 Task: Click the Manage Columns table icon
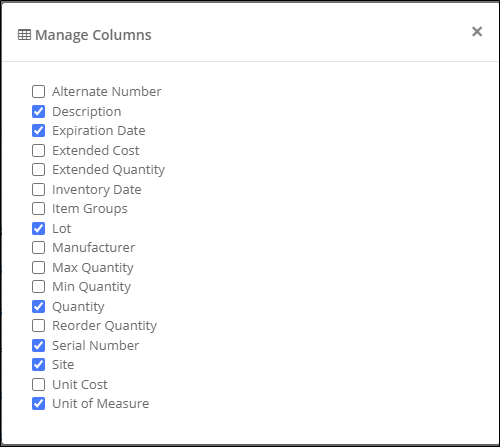point(24,35)
